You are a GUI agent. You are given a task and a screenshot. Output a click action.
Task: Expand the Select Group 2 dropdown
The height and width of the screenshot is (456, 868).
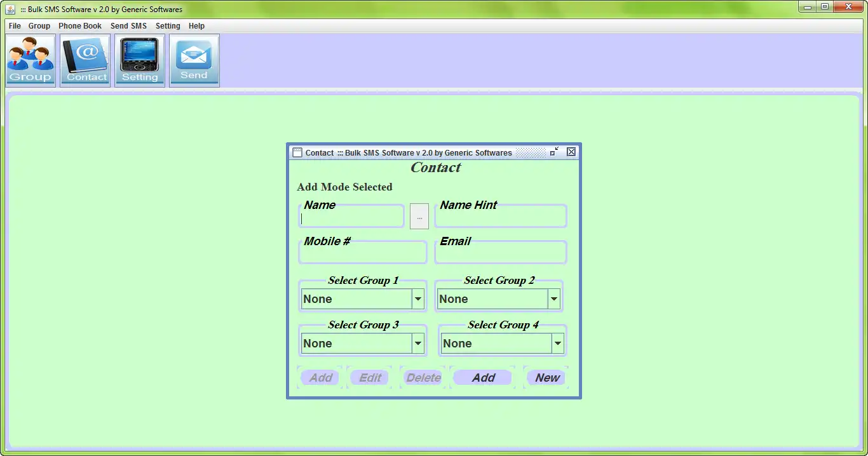click(x=554, y=299)
